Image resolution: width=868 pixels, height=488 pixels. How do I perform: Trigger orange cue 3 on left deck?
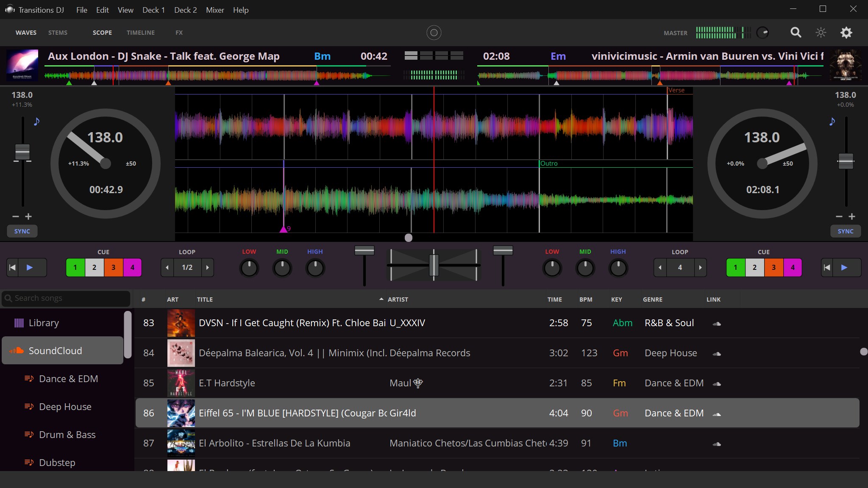pos(114,268)
